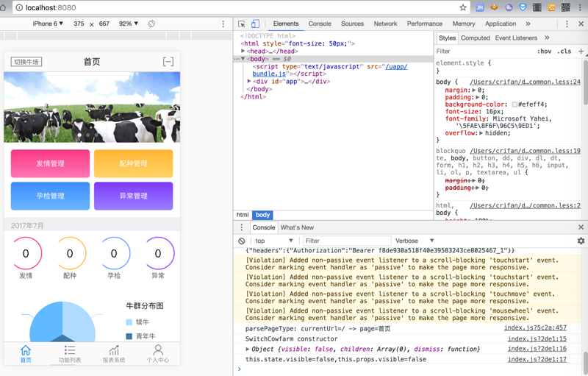
Task: Click the Styles filter input
Action: point(484,52)
